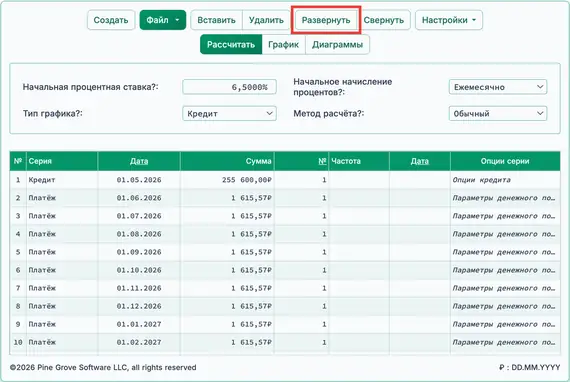Viewport: 570px width, 382px height.
Task: Click date 01.09.2026 in row 5
Action: point(139,252)
